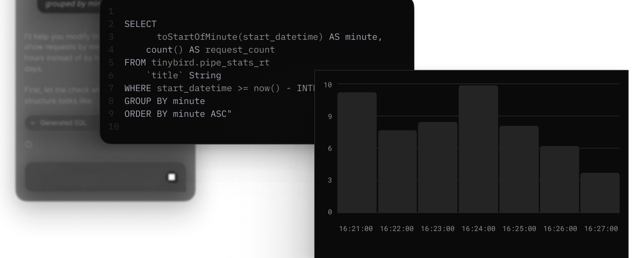Select the bar for 16:21:00

pos(357,153)
